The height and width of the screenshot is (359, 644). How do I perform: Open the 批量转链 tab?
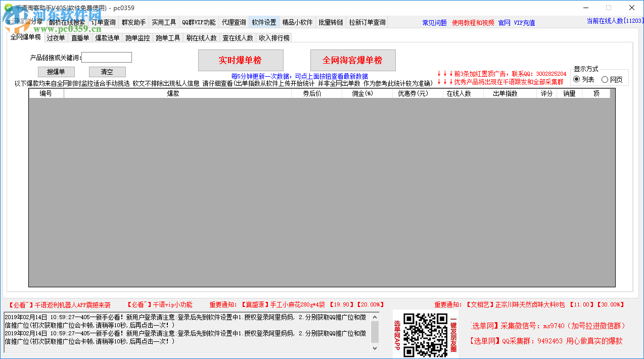point(331,22)
